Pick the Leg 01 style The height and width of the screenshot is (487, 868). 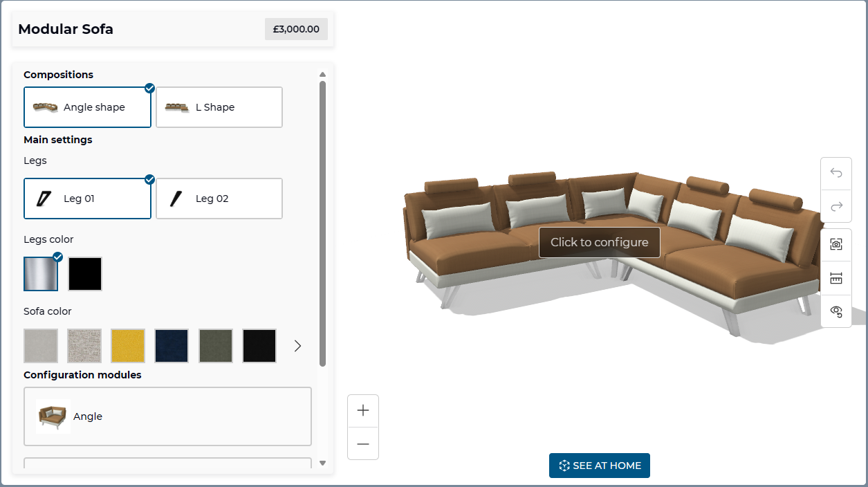(x=87, y=199)
